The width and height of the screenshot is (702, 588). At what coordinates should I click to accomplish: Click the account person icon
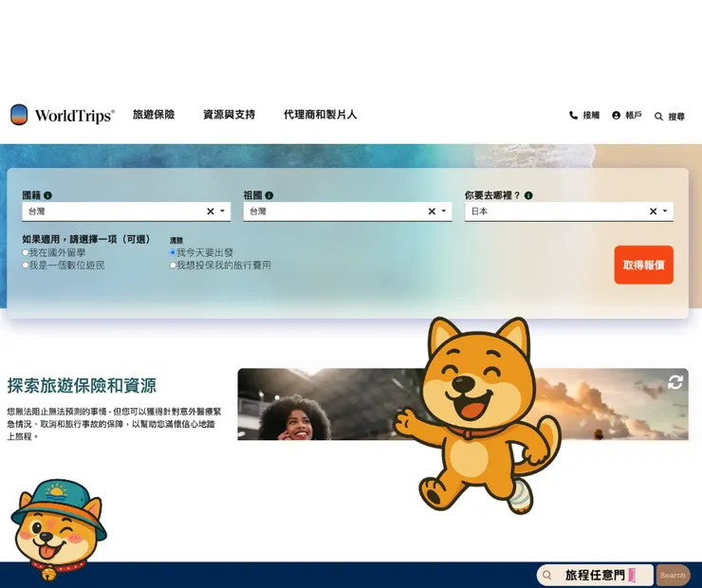point(616,115)
